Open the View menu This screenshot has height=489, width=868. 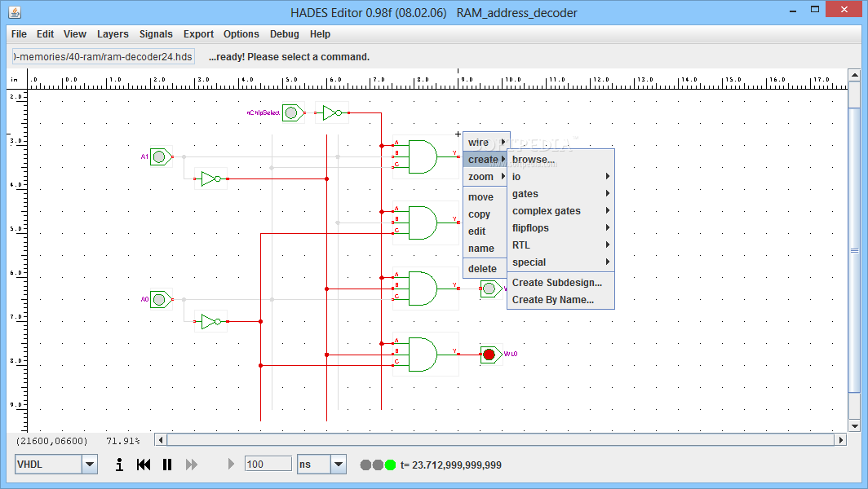click(75, 33)
